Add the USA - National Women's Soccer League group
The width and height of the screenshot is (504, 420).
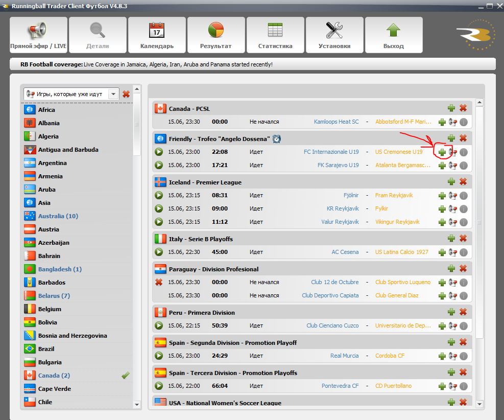point(451,402)
